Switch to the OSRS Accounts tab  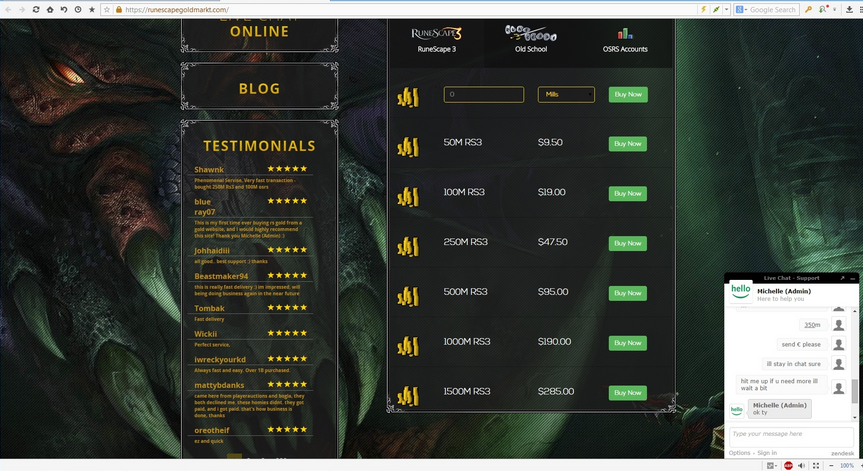coord(625,40)
